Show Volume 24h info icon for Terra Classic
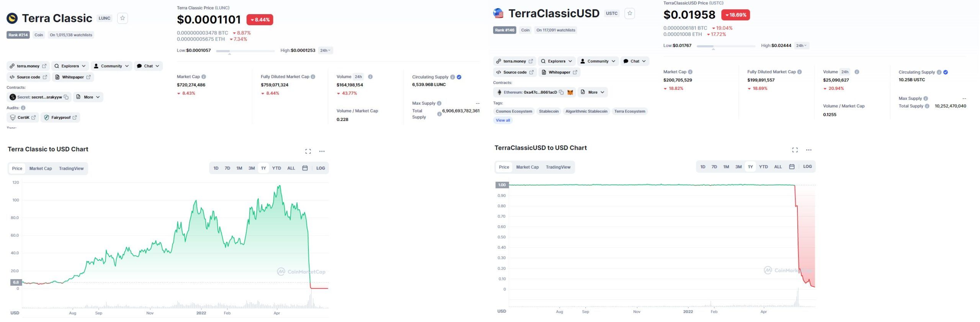Screen dimensions: 980x322 [x=370, y=77]
